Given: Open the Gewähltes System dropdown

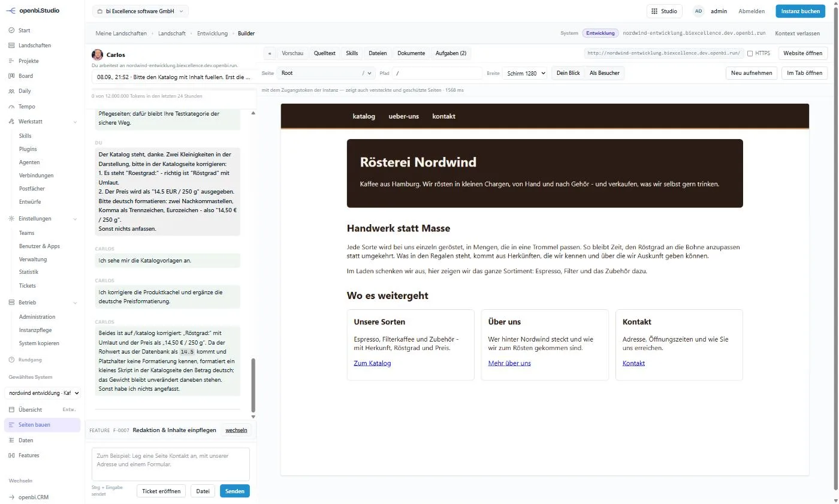Looking at the screenshot, I should coord(43,393).
